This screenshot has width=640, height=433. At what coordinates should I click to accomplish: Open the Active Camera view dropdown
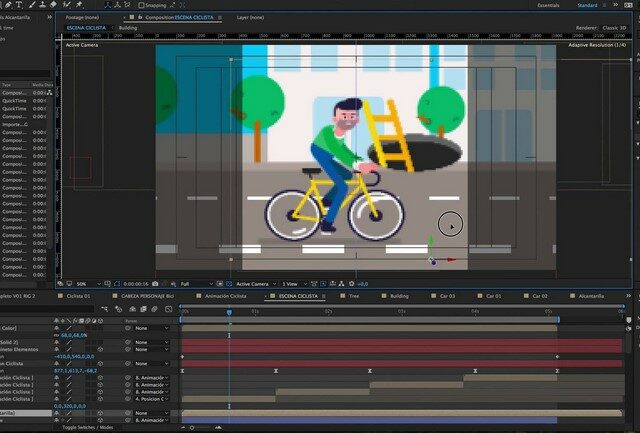tap(253, 284)
